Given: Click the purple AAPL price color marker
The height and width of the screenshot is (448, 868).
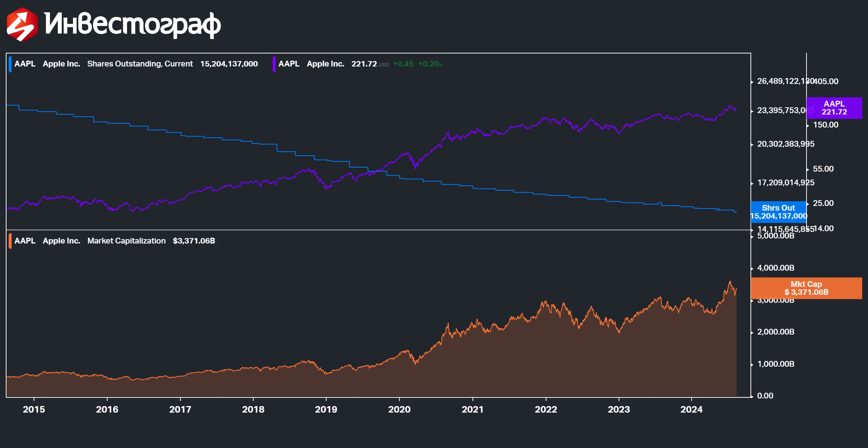Looking at the screenshot, I should (274, 64).
